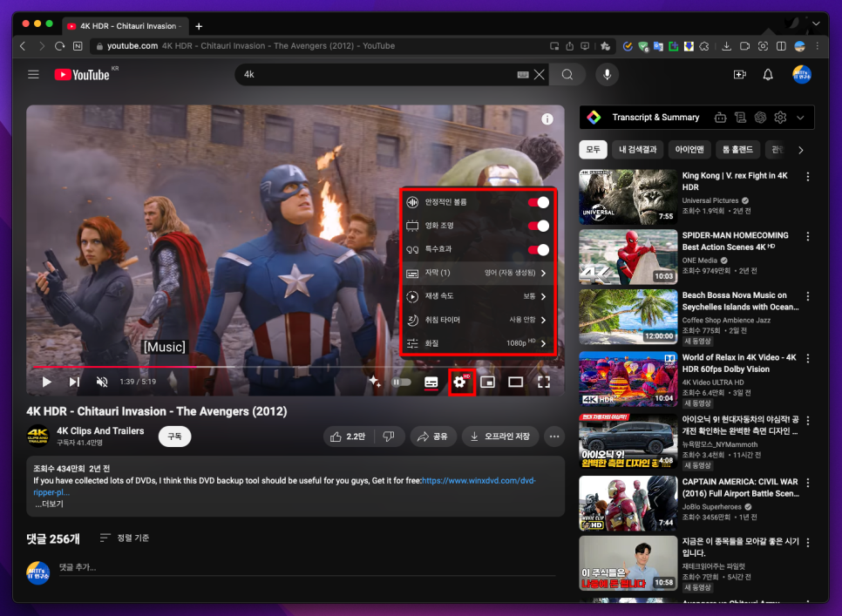Open options menu for King Kong video

[x=808, y=177]
